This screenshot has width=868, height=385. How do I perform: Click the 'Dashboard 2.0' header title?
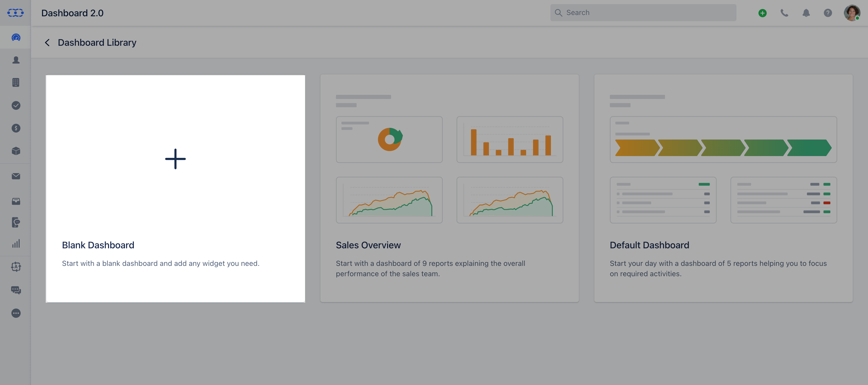(72, 13)
